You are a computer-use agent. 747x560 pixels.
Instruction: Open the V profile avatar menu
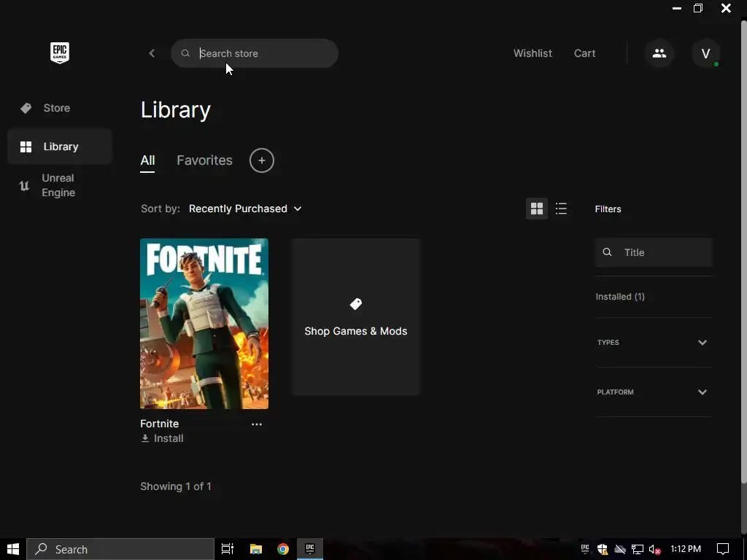click(x=706, y=53)
